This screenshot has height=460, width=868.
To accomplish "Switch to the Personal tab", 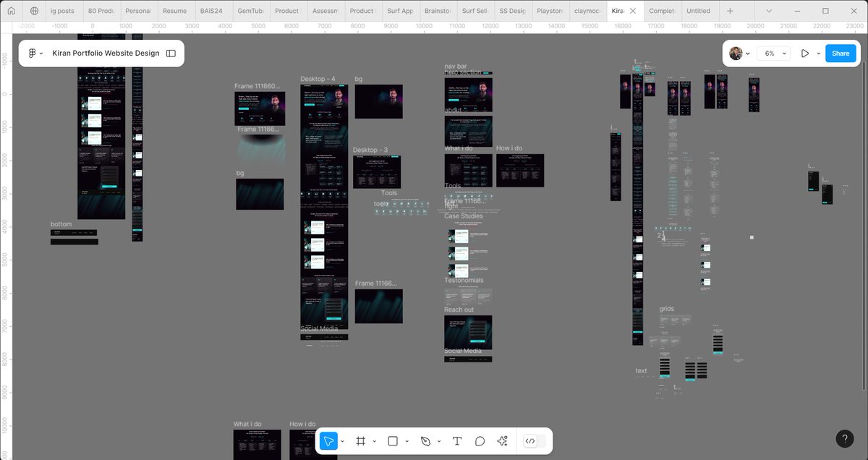I will tap(137, 11).
